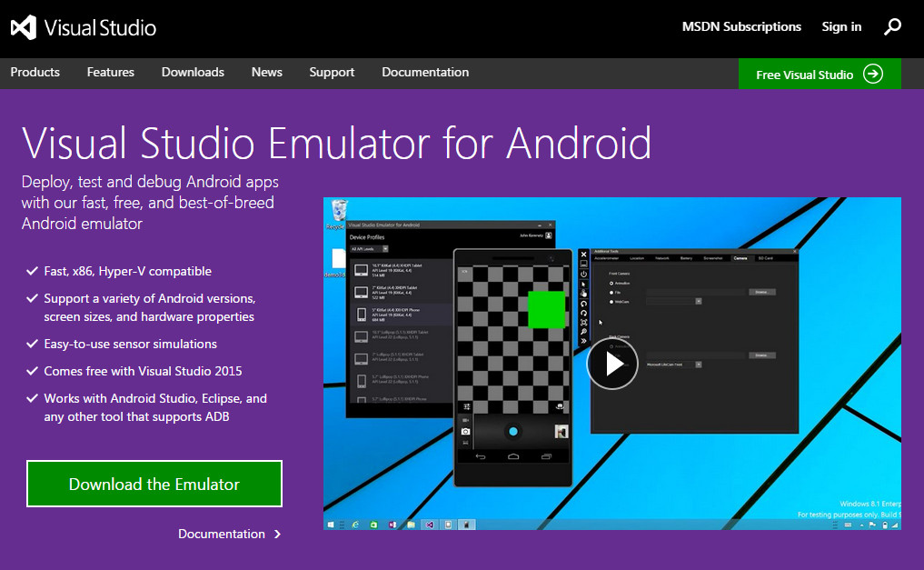Select Front Camera Animation radio button
924x570 pixels.
611,283
